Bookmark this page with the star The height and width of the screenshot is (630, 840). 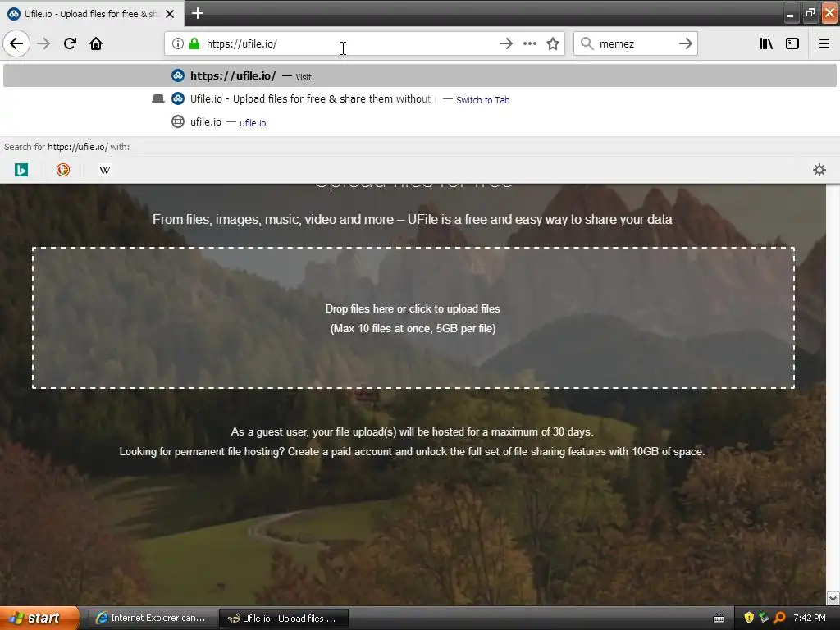(x=553, y=43)
